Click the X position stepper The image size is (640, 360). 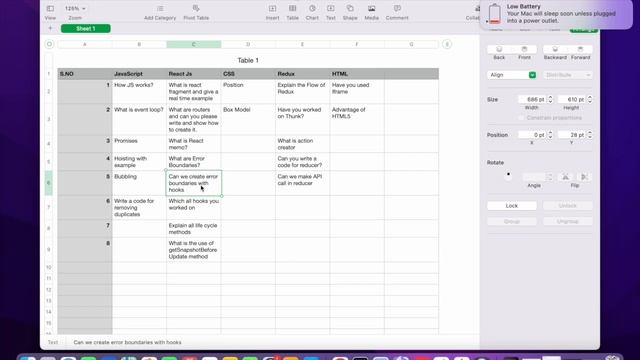point(550,135)
